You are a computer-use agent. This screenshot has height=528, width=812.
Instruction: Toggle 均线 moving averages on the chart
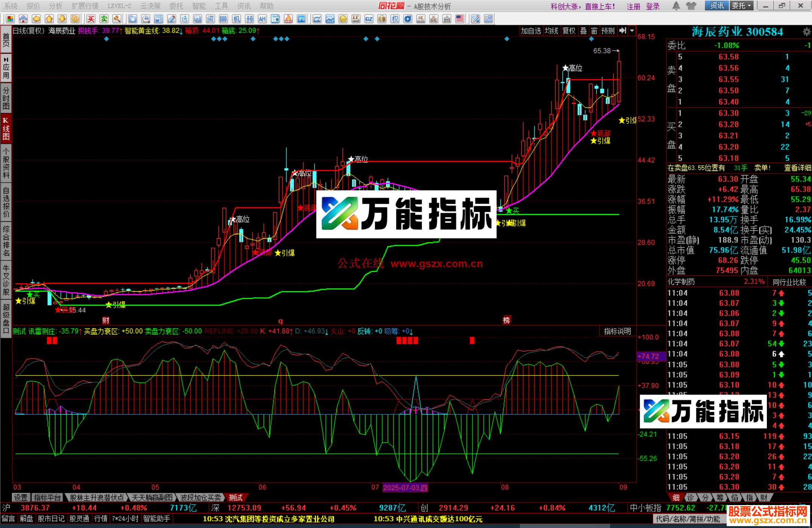(x=551, y=31)
